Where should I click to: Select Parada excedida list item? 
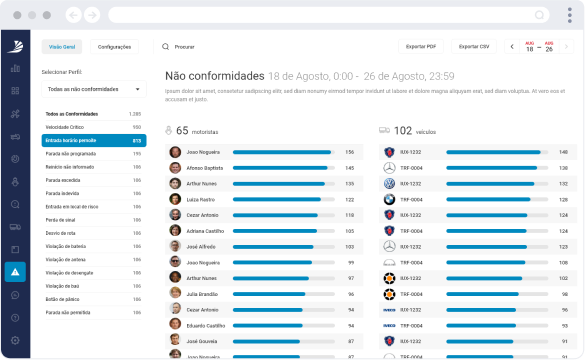click(94, 180)
